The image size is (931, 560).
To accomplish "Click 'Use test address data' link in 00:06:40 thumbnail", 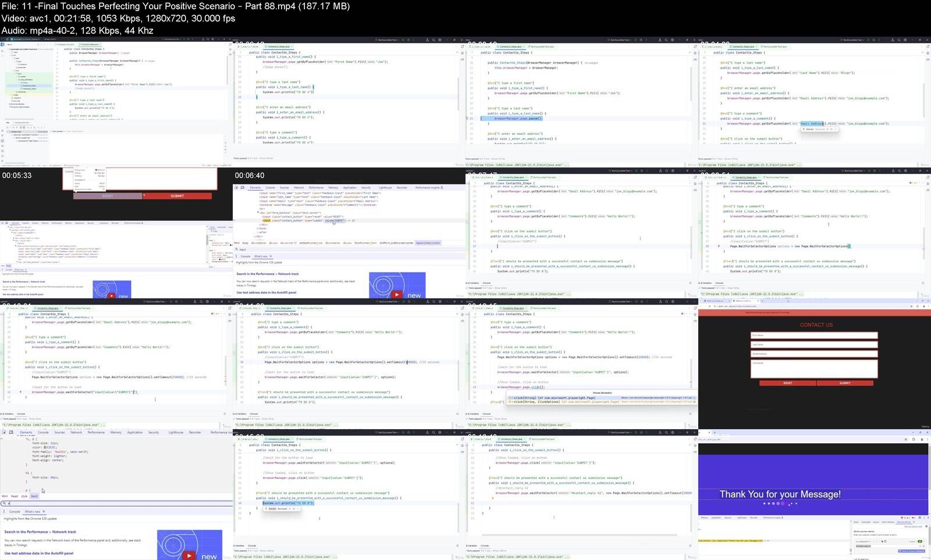I will pyautogui.click(x=266, y=293).
